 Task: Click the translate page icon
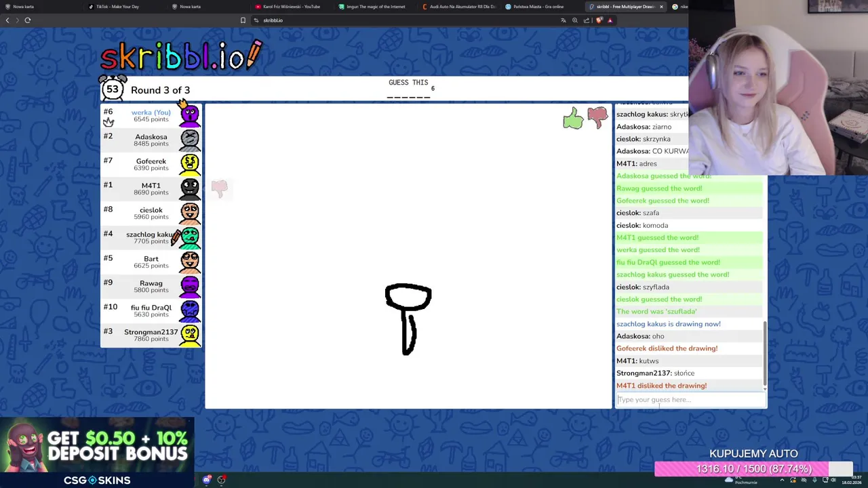(563, 20)
